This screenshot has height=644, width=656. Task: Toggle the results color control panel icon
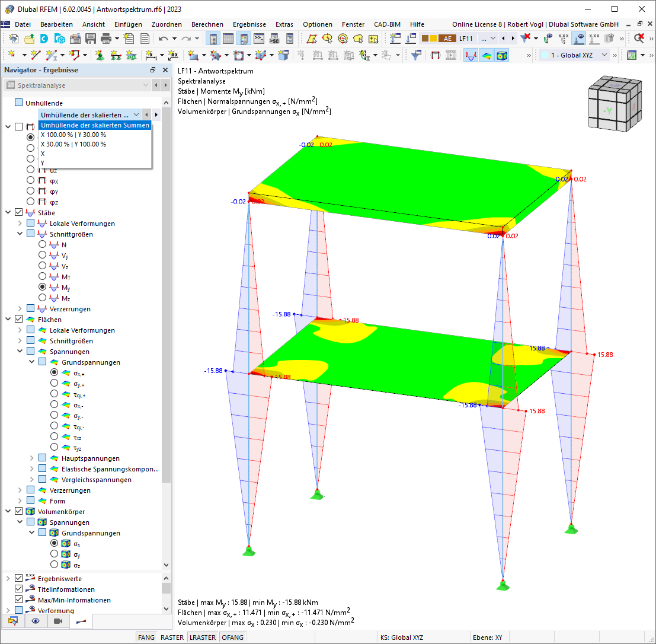(x=244, y=39)
